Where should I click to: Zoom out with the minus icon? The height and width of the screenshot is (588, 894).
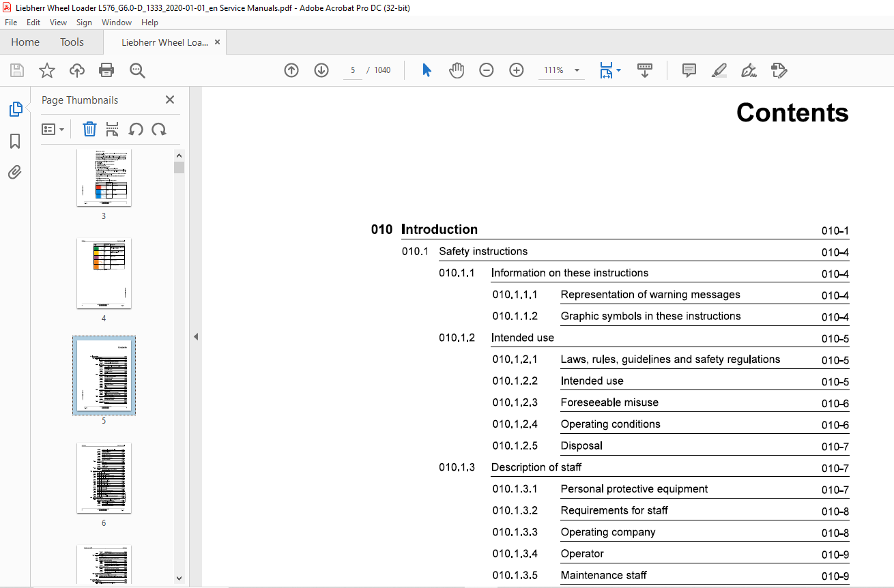coord(487,70)
